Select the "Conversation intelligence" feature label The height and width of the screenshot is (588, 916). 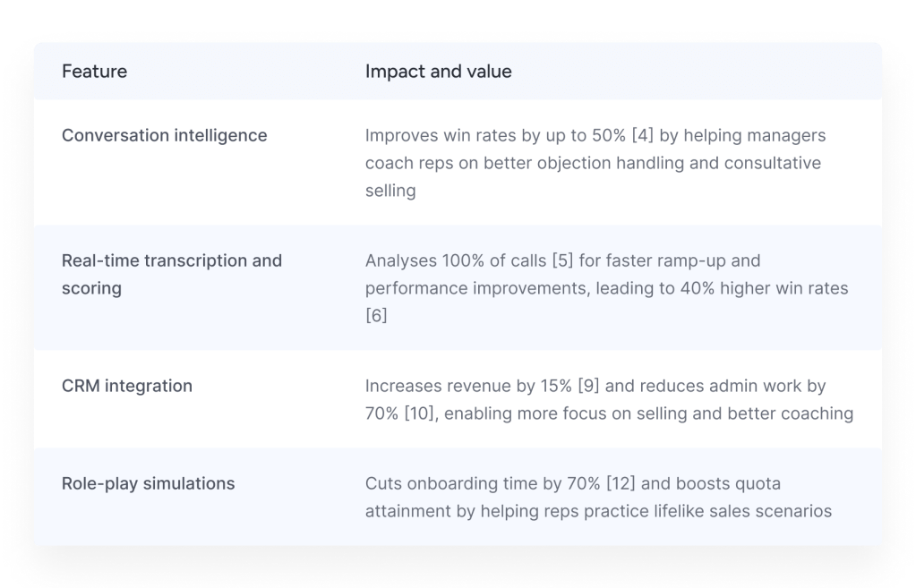(164, 135)
